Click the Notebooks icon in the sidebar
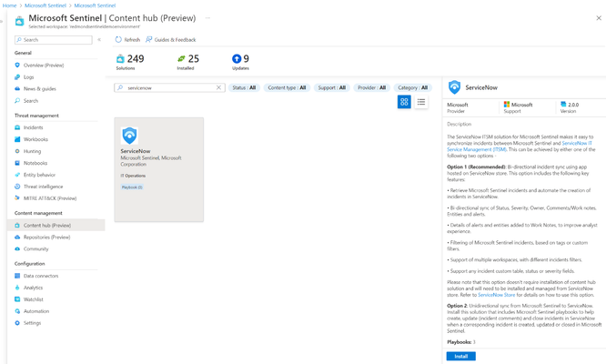The height and width of the screenshot is (364, 606). [17, 163]
